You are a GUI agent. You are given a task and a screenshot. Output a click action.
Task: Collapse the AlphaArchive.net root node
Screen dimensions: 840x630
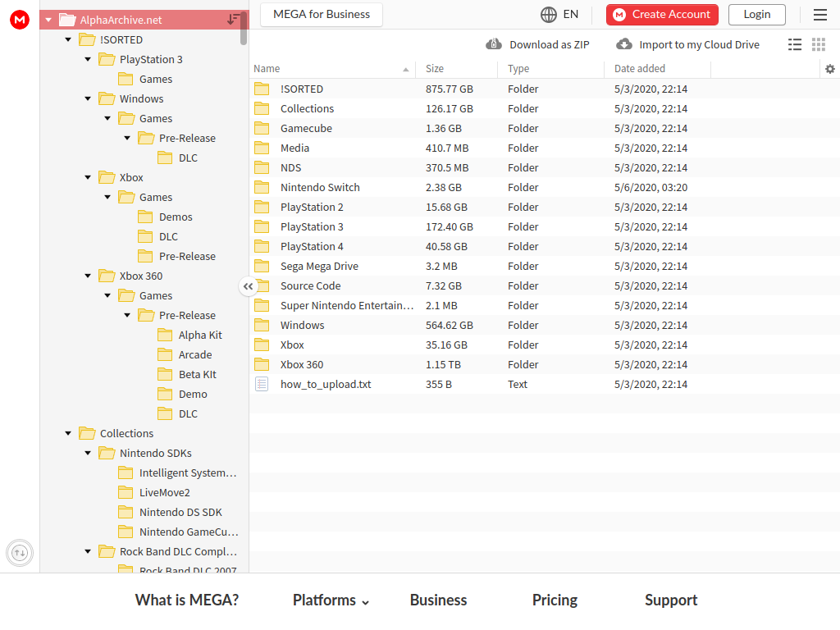pos(48,20)
